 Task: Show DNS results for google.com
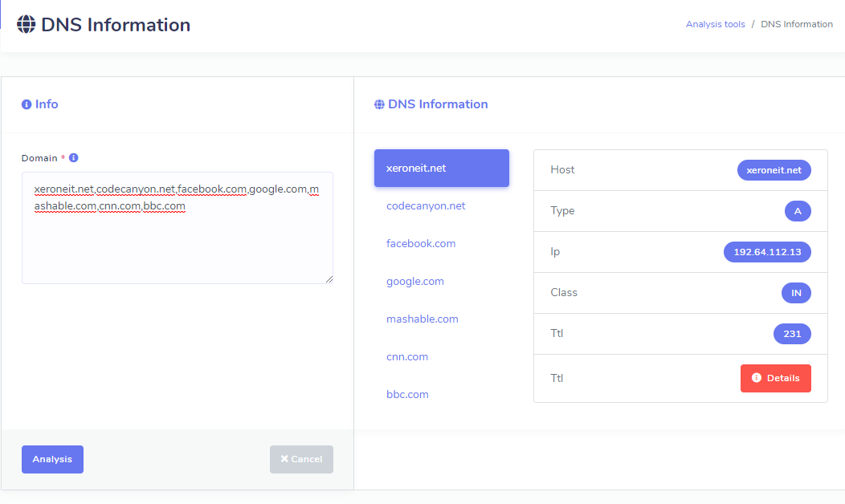pyautogui.click(x=414, y=282)
